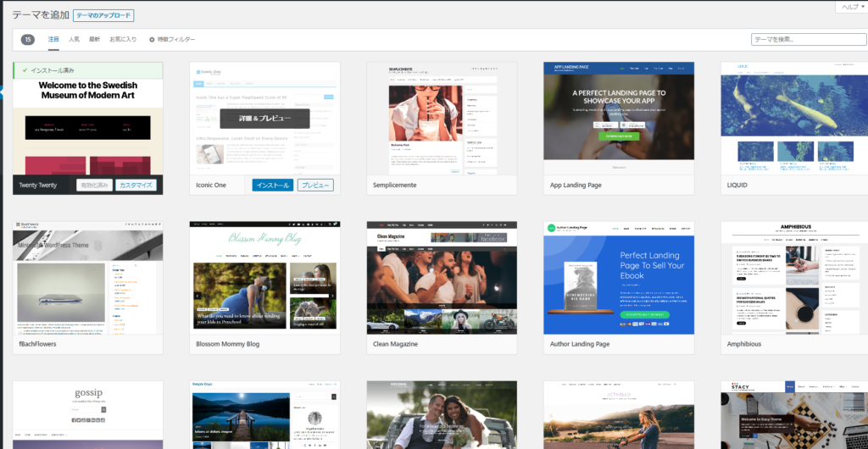The width and height of the screenshot is (868, 449).
Task: Install the Iconic One theme
Action: pos(272,185)
